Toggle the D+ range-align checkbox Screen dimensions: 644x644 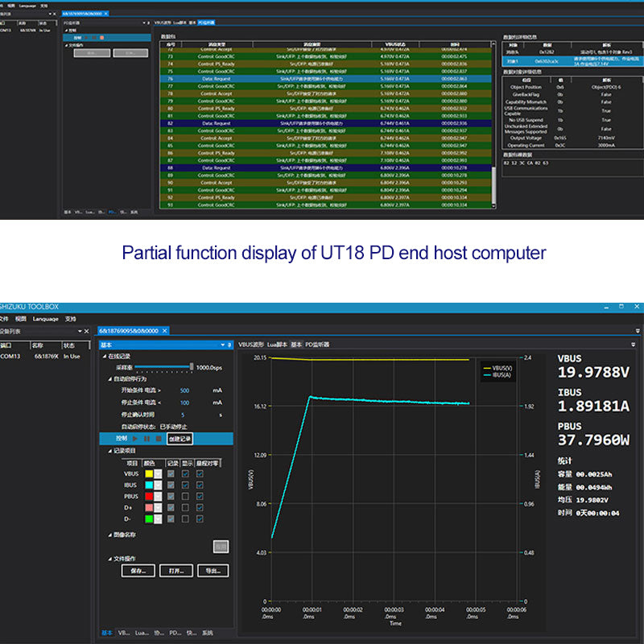pyautogui.click(x=200, y=508)
